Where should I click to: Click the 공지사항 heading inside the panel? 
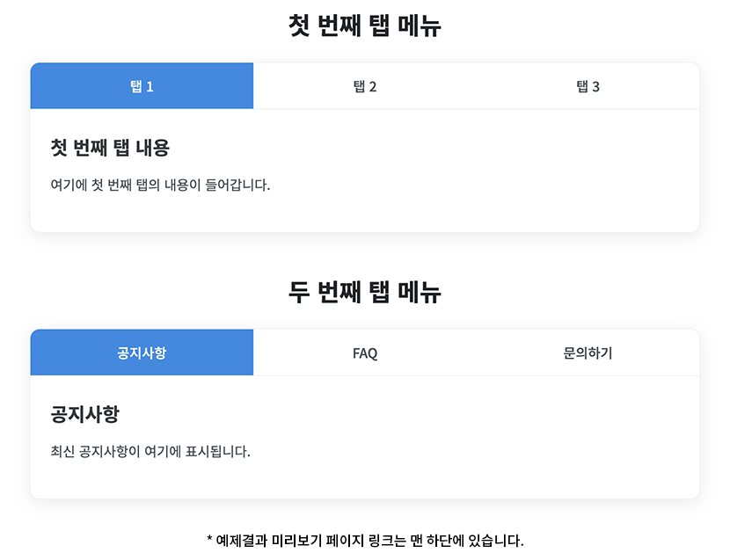pyautogui.click(x=84, y=413)
